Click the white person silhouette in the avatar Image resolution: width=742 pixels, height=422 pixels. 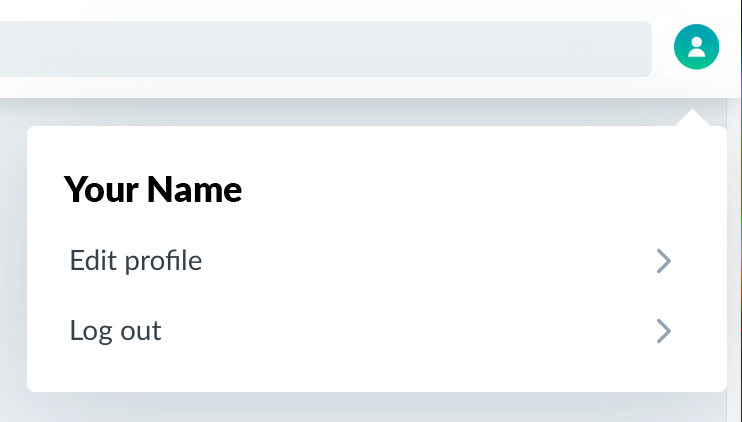[x=696, y=47]
